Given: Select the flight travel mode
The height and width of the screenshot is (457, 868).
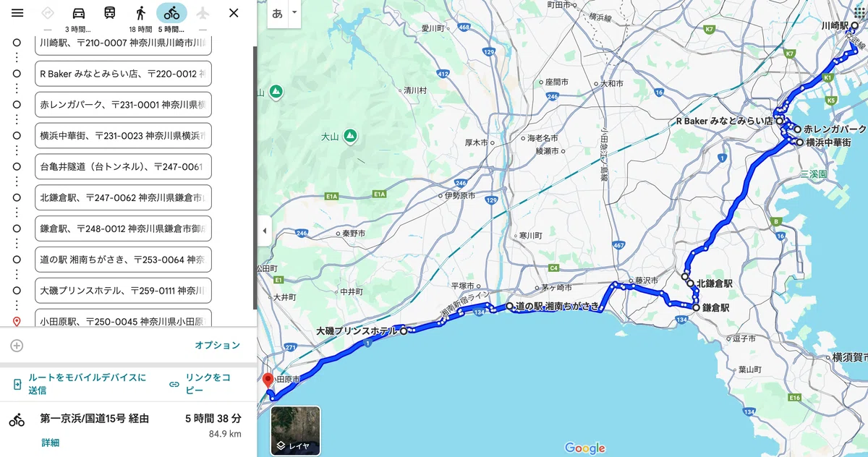Looking at the screenshot, I should coord(203,13).
